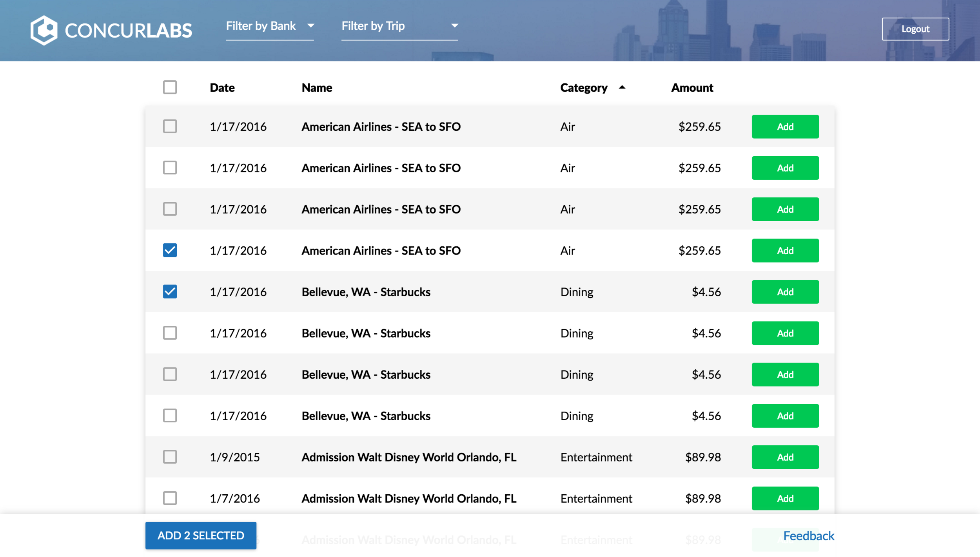980x557 pixels.
Task: Click the Disney World name in the 1/7/2016 row
Action: pos(409,499)
